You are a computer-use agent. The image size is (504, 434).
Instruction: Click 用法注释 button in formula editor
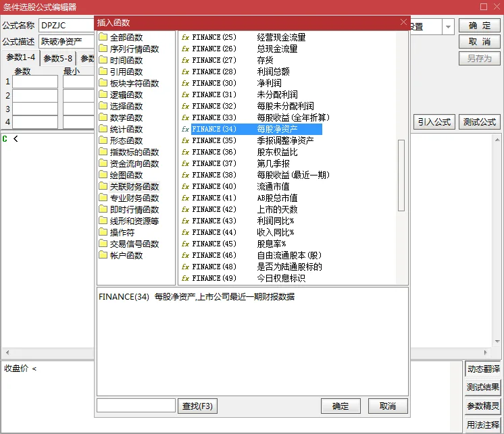483,425
